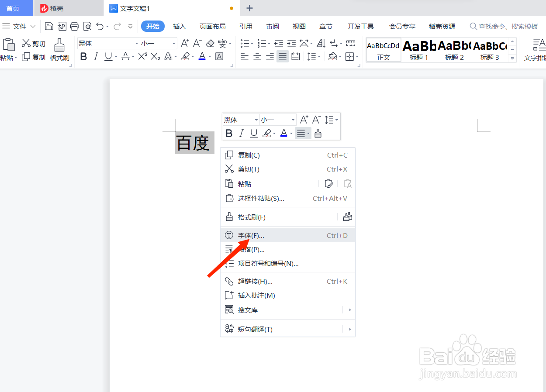Screen dimensions: 546x392
Task: Expand the line spacing dropdown in ribbon
Action: point(319,57)
